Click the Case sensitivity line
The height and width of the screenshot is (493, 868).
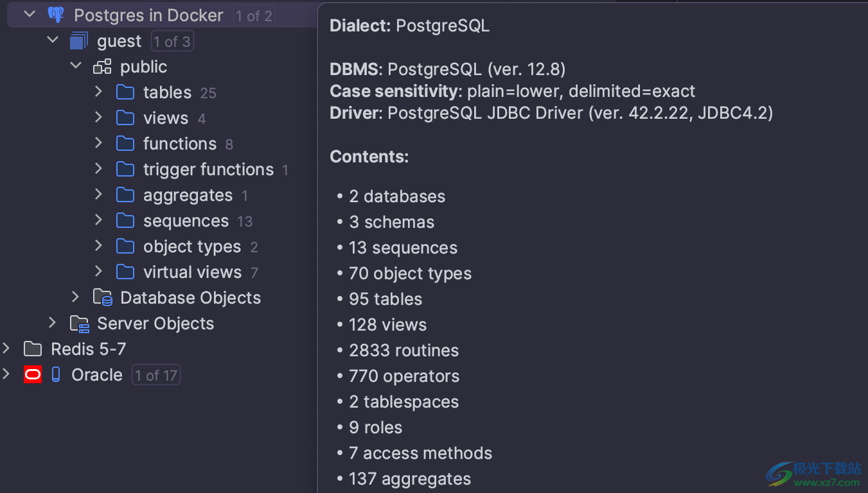pyautogui.click(x=513, y=91)
